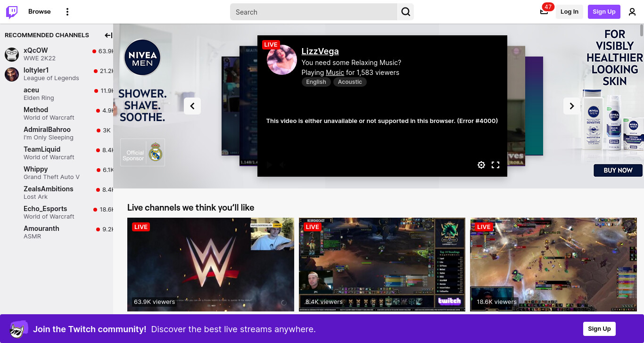Viewport: 644px width, 343px height.
Task: Select Echo_Esports in recommended channels
Action: [x=57, y=212]
